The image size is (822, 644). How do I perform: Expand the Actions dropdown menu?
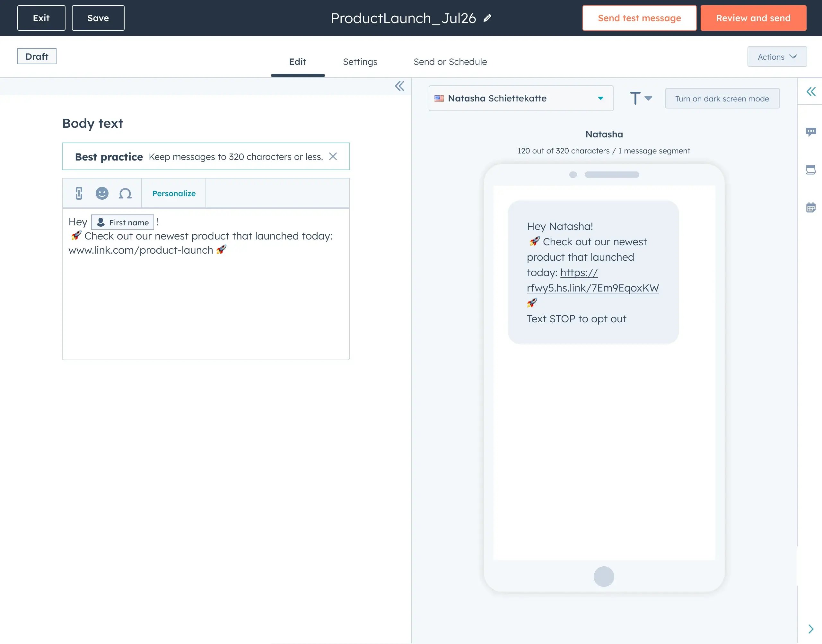pos(777,57)
